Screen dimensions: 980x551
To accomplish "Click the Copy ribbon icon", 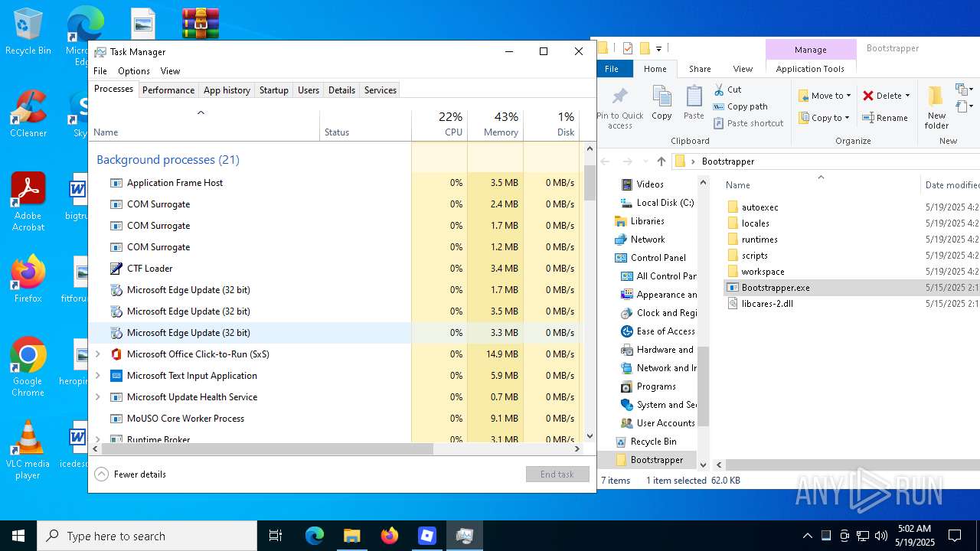I will (x=661, y=103).
